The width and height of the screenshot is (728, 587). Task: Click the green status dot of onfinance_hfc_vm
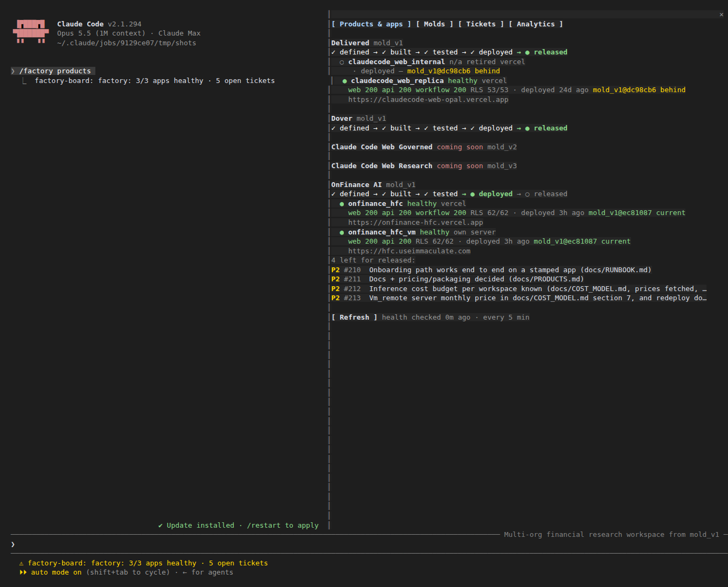[342, 232]
